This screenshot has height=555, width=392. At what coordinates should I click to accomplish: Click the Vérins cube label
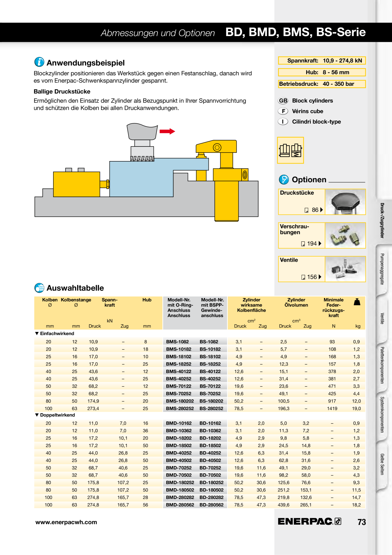click(308, 111)
